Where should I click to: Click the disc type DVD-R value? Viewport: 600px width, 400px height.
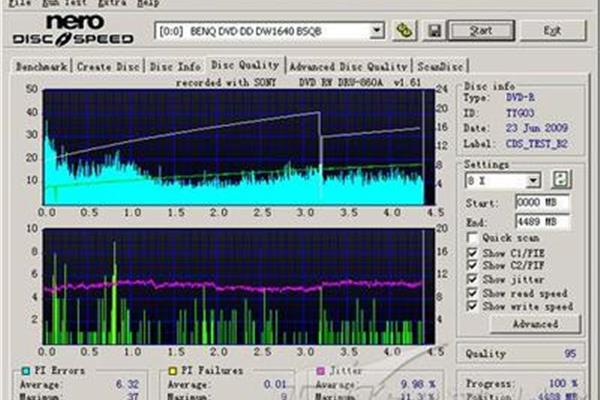(x=520, y=97)
